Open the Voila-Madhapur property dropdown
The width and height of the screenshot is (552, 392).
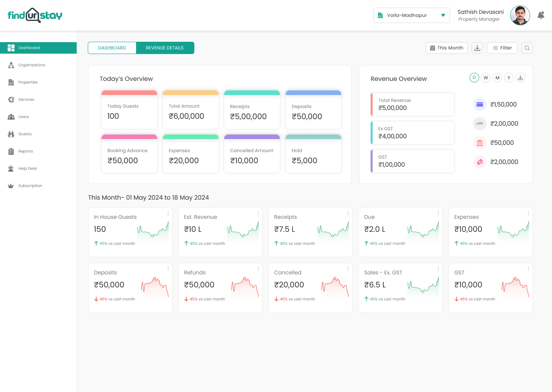412,15
